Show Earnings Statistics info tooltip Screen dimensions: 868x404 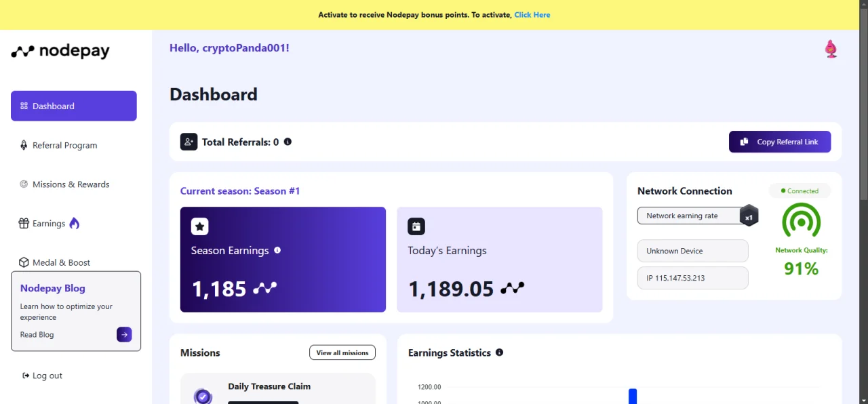click(x=500, y=352)
